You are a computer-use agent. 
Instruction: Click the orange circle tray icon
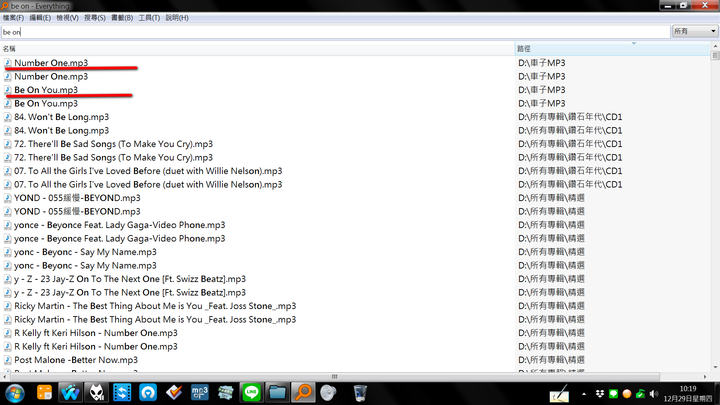[626, 394]
